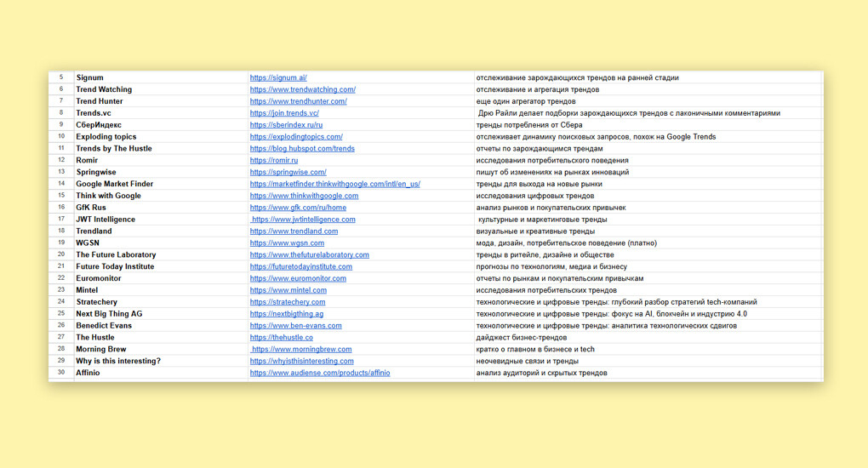
Task: Follow the trendhunter.com hyperlink
Action: [x=298, y=101]
